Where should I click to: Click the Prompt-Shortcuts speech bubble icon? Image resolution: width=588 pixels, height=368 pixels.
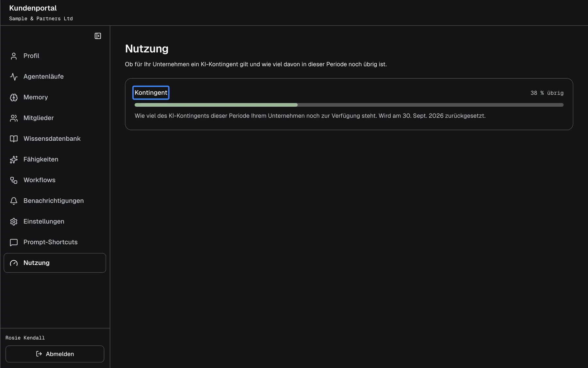[x=14, y=242]
